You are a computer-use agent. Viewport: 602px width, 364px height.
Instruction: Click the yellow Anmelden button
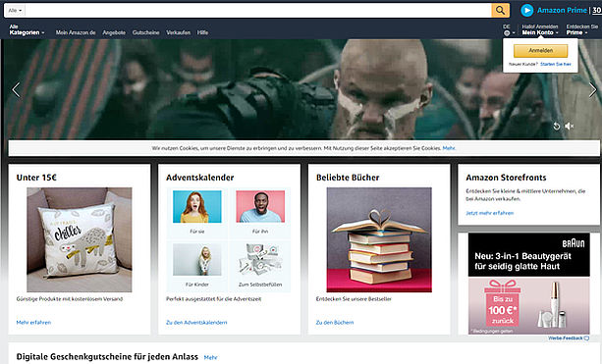[x=540, y=51]
